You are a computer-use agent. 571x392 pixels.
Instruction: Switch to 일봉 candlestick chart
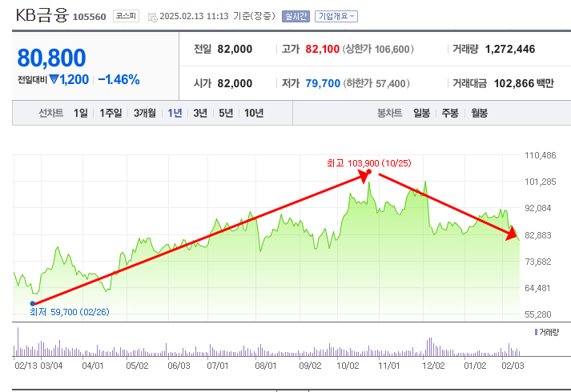coord(422,113)
